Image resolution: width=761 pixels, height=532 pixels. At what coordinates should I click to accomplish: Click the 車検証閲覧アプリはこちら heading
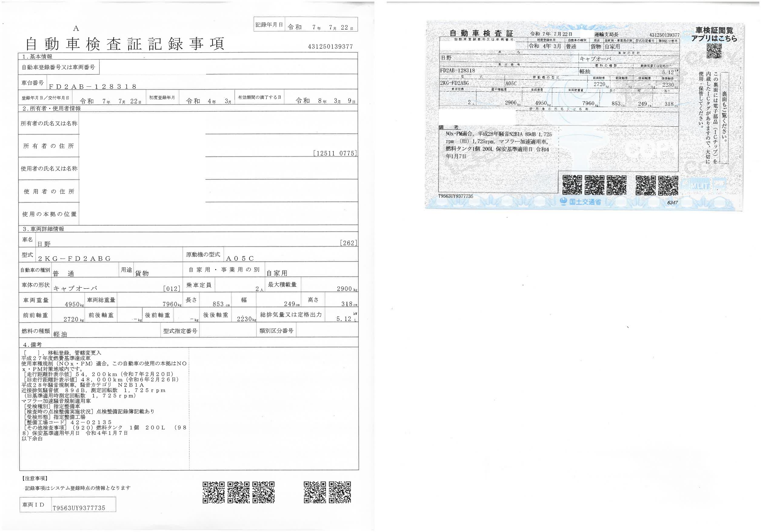point(714,34)
